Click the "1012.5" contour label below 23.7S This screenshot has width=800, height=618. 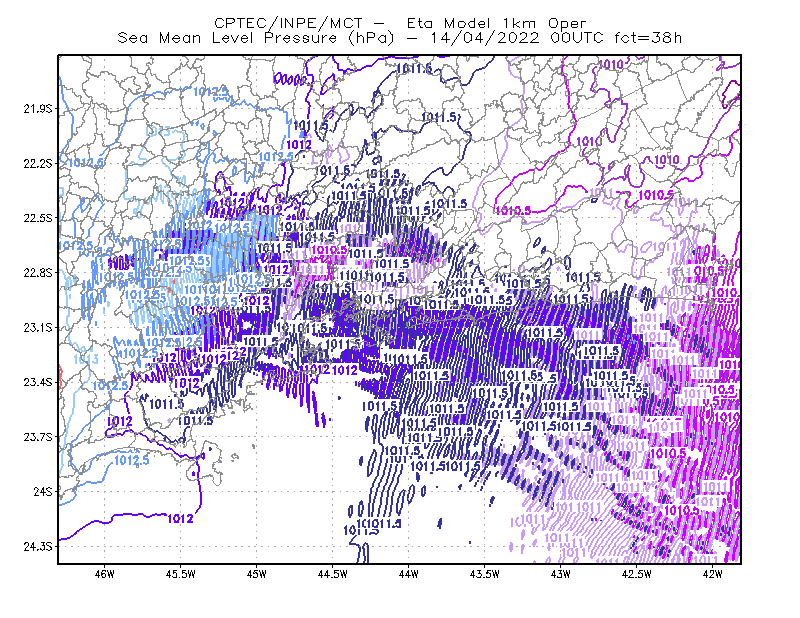click(x=132, y=460)
